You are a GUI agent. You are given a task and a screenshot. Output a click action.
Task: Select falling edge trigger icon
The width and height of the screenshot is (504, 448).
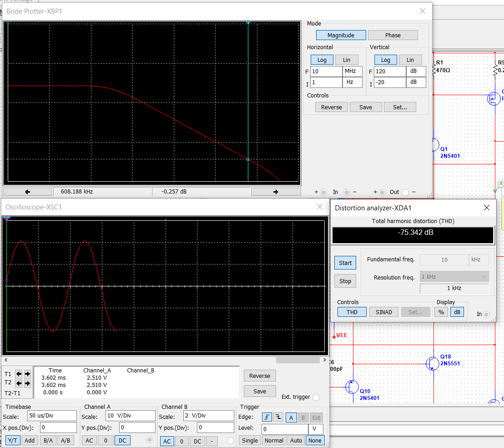coord(278,417)
